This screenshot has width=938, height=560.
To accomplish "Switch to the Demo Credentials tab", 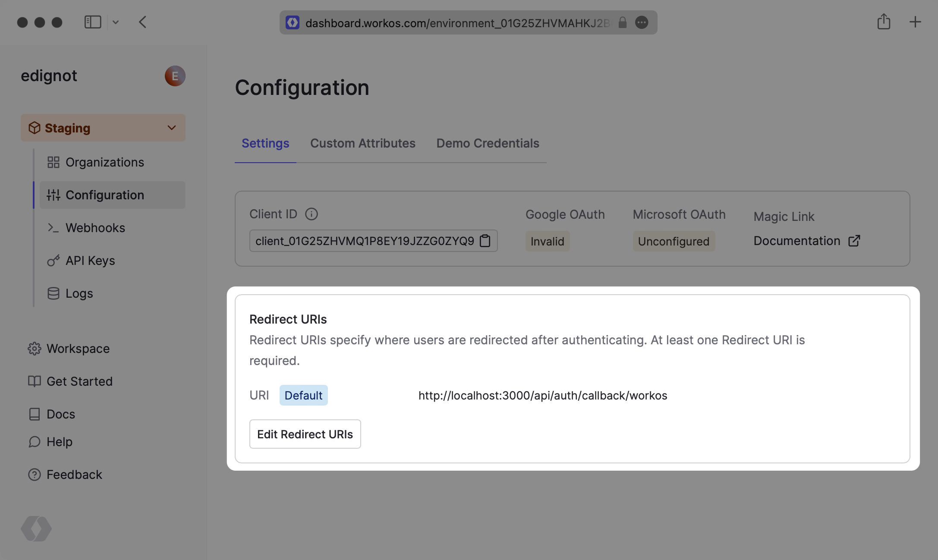I will [488, 143].
